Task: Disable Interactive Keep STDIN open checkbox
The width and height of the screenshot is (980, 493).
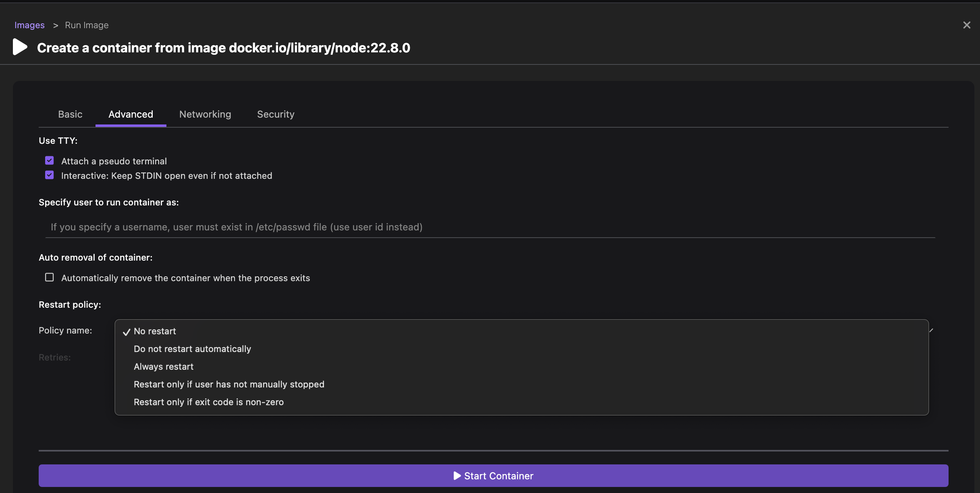Action: [x=49, y=175]
